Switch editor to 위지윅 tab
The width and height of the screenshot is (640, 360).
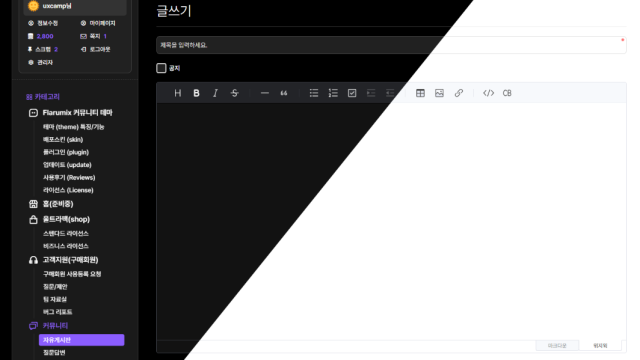(x=600, y=346)
